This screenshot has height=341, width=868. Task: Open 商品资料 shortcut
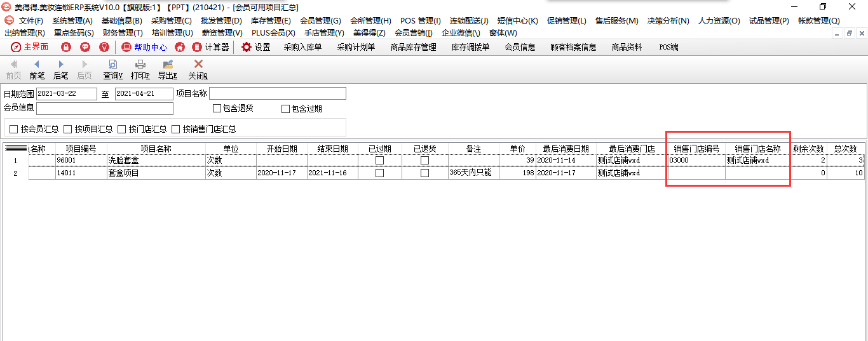click(x=627, y=47)
